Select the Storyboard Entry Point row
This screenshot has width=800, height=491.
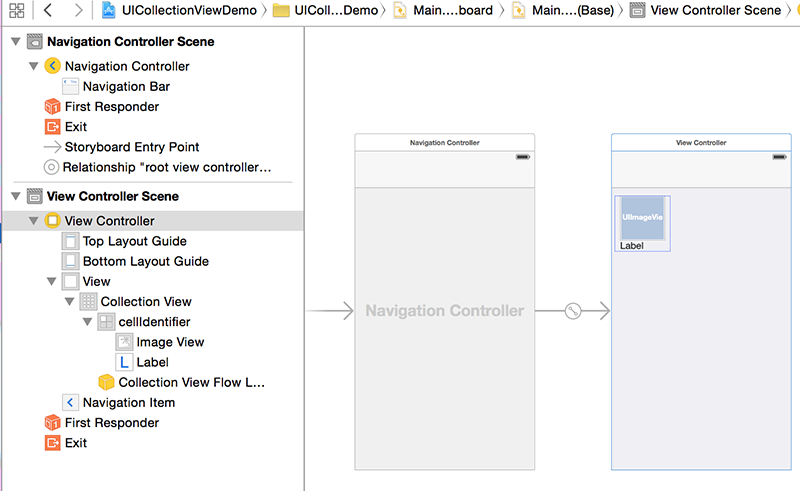pyautogui.click(x=153, y=147)
